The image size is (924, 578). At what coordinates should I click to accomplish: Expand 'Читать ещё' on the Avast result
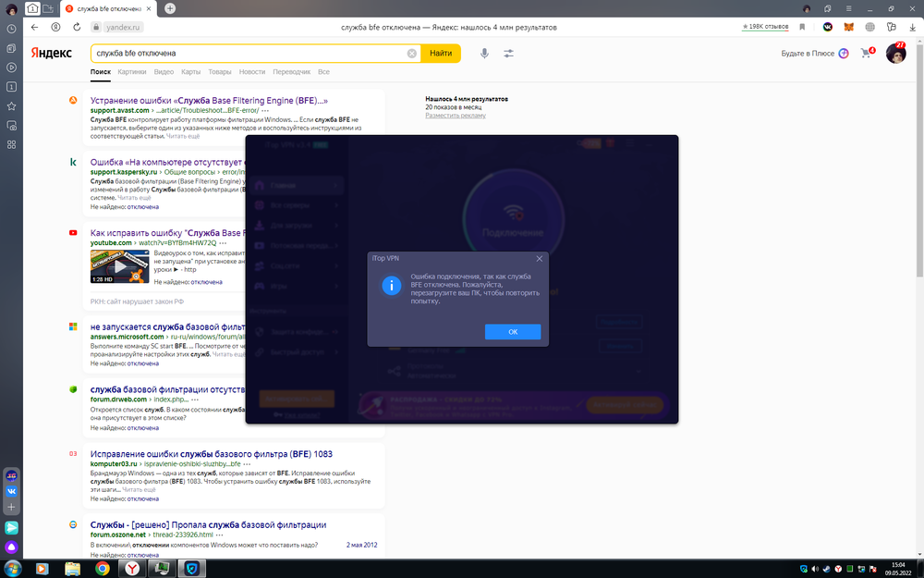click(x=183, y=136)
